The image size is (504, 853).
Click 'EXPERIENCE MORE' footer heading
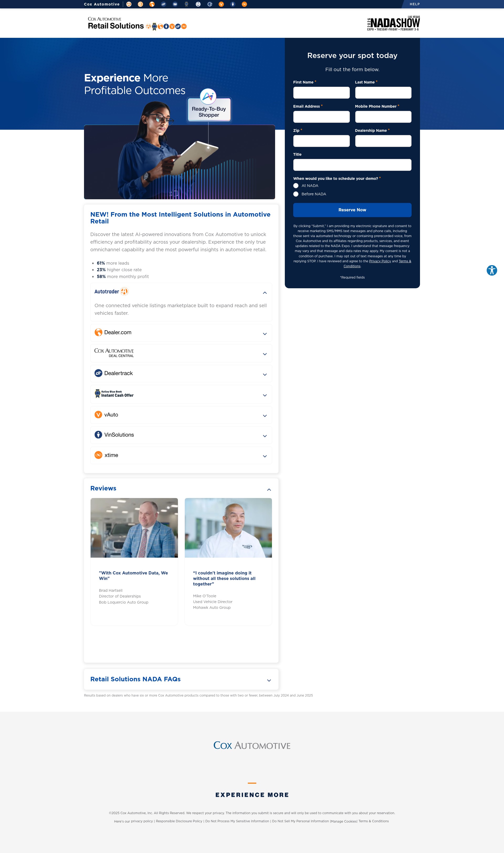click(x=252, y=795)
